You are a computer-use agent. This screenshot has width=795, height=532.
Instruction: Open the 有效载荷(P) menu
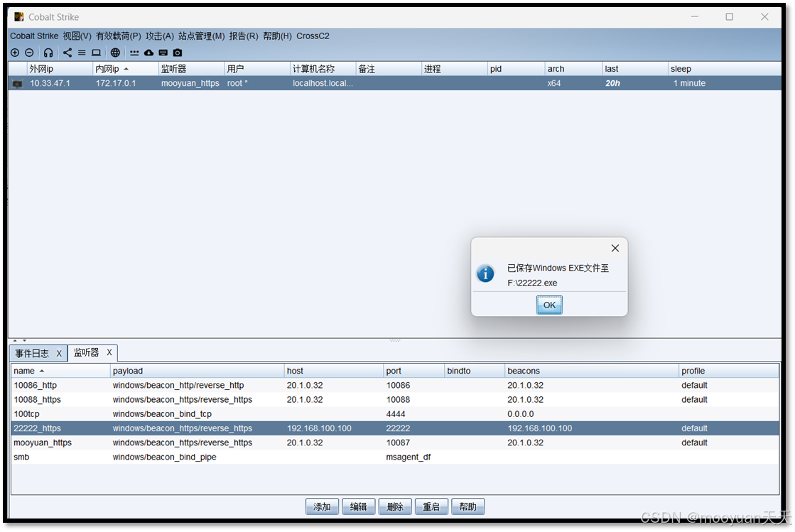(119, 36)
